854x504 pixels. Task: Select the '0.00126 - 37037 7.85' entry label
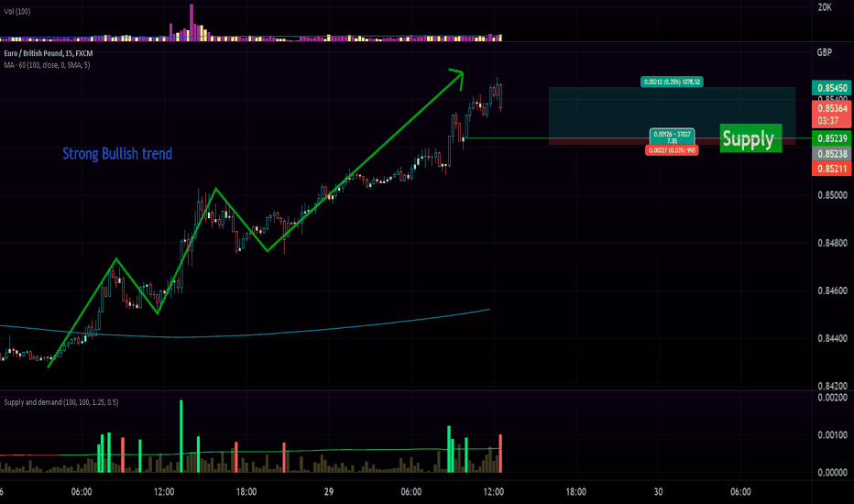click(x=672, y=137)
